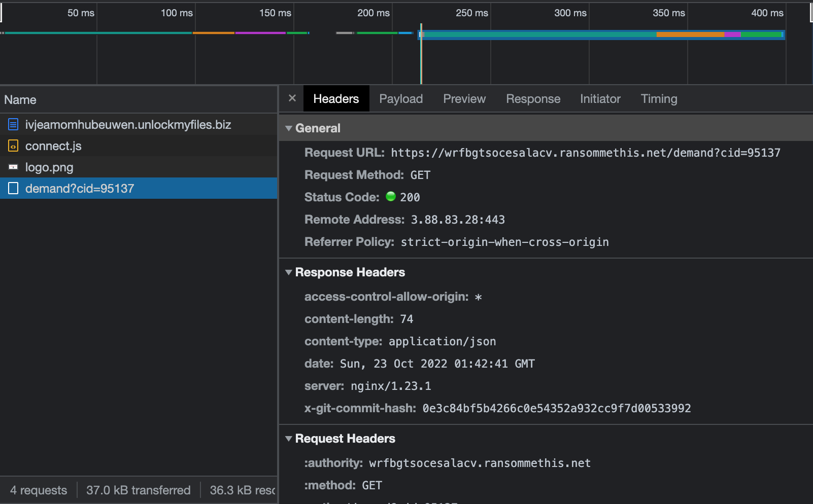Click the Remote Address 3.88.83.28:443 value
813x504 pixels.
click(458, 220)
